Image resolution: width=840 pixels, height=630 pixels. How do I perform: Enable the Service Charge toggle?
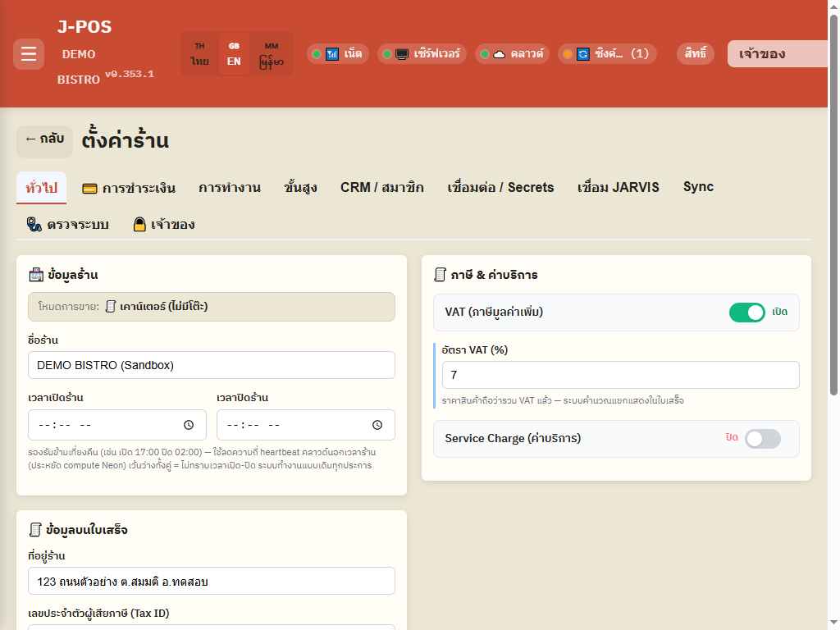(762, 439)
